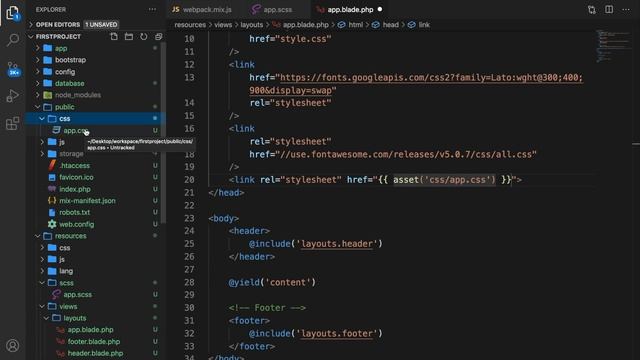This screenshot has width=640, height=360.
Task: Open editor More Actions ellipsis at top right
Action: (x=626, y=9)
